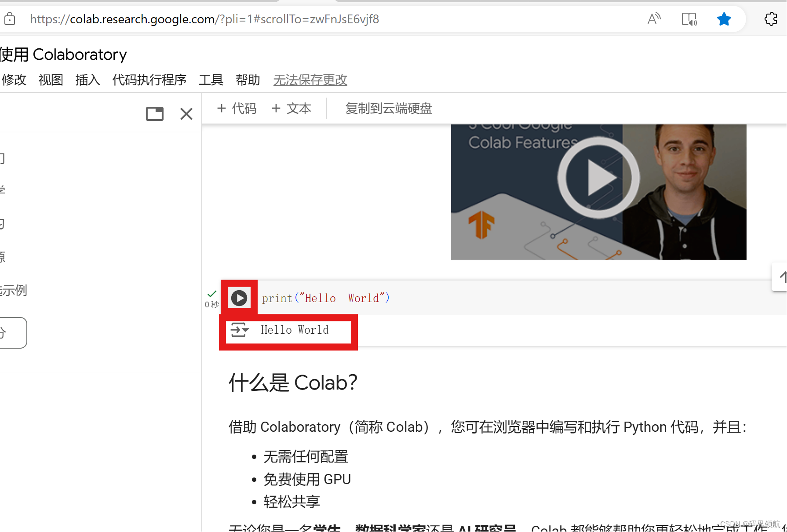Open sidebar panel in a new window
This screenshot has width=787, height=532.
tap(155, 114)
